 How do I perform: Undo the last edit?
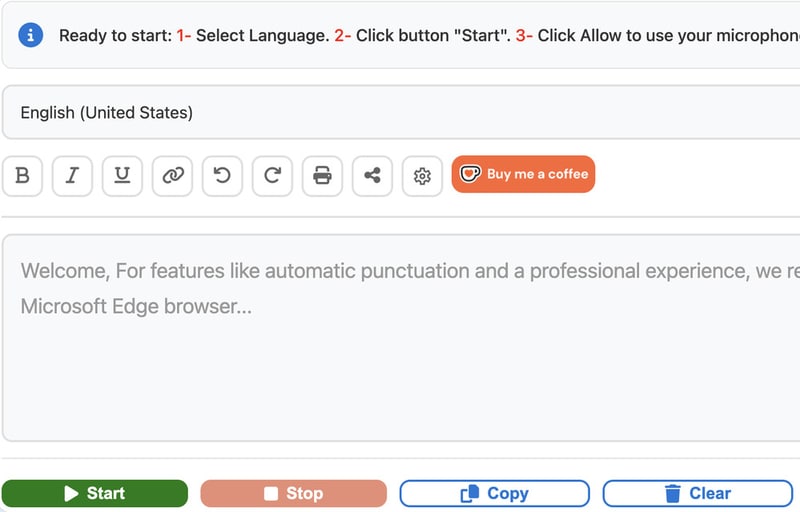222,176
